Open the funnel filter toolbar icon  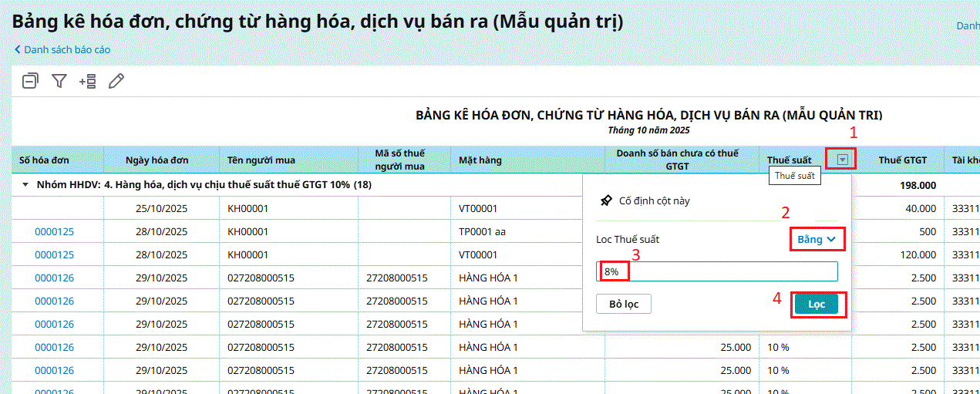59,80
